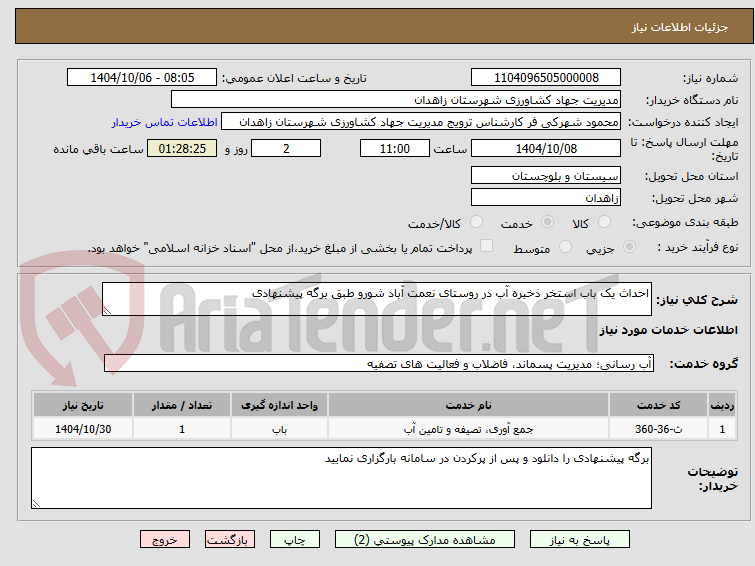The image size is (755, 566).
Task: Select the کالا/خدمت radio option
Action: pos(476,222)
